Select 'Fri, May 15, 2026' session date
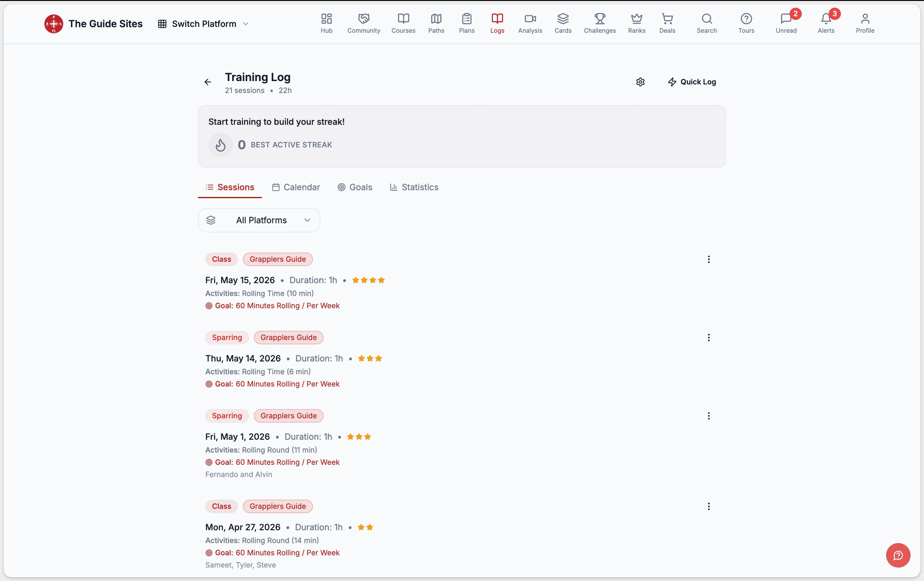The image size is (924, 581). (240, 280)
